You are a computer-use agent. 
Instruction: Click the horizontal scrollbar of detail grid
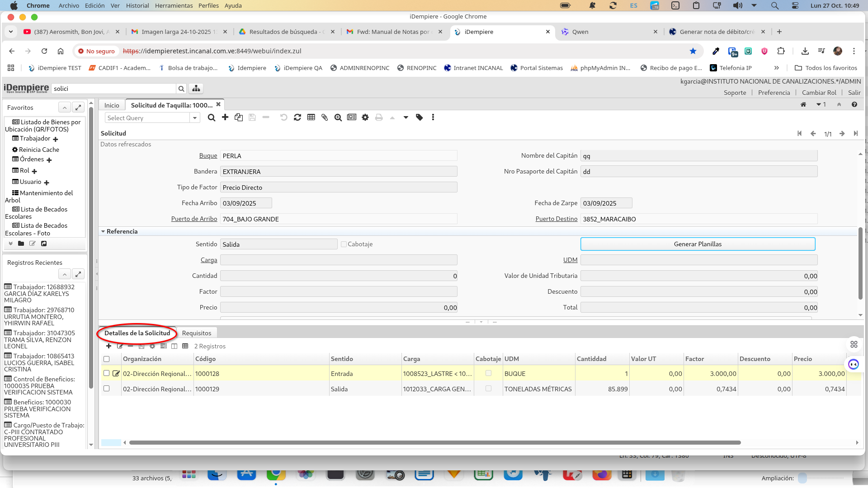pos(434,443)
